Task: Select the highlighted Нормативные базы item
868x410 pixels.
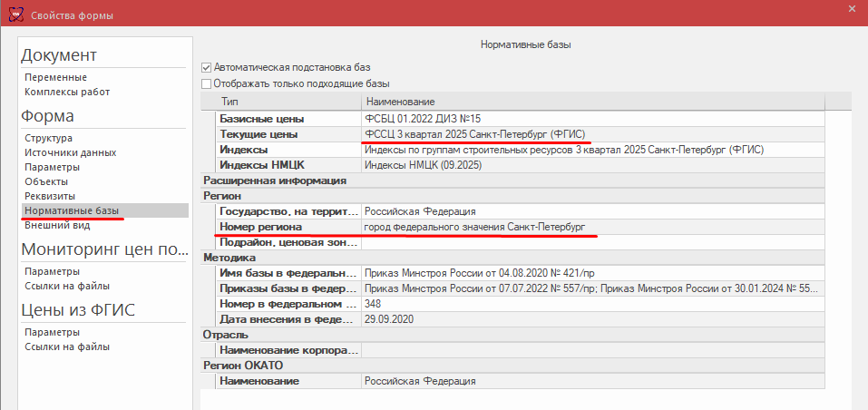Action: 72,210
